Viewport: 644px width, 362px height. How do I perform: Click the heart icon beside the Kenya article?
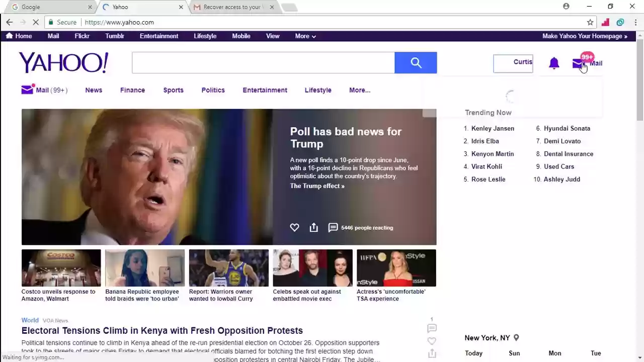(x=432, y=341)
